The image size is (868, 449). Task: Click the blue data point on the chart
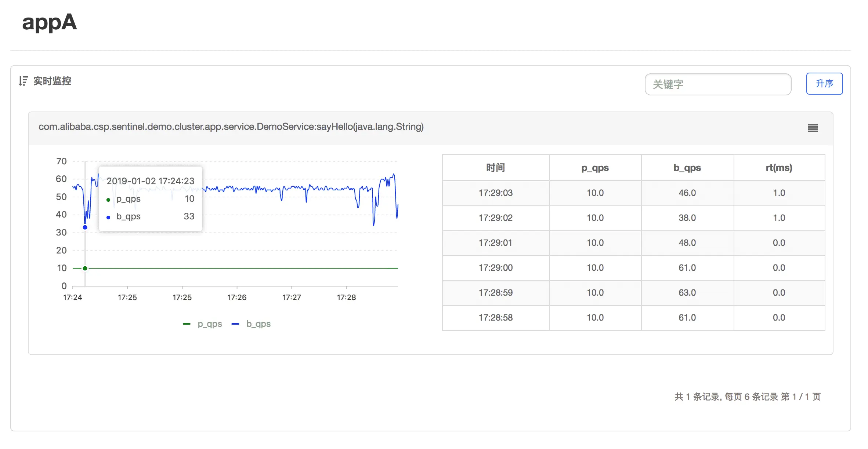[85, 227]
